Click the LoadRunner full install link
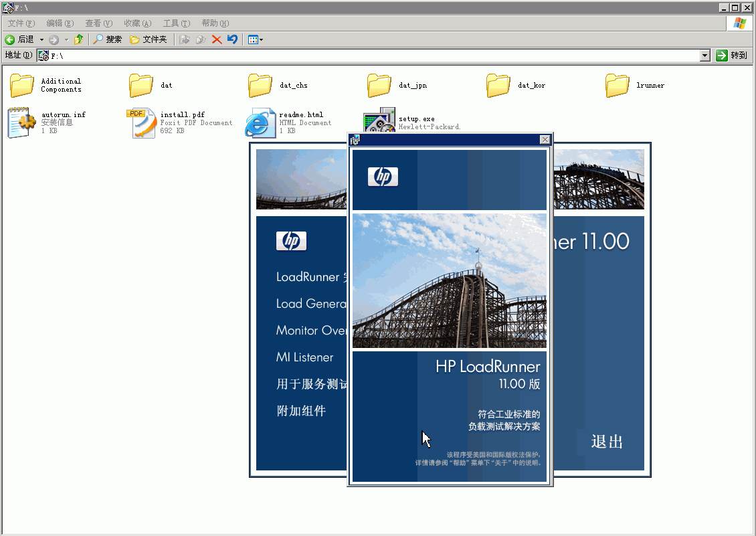 point(312,277)
